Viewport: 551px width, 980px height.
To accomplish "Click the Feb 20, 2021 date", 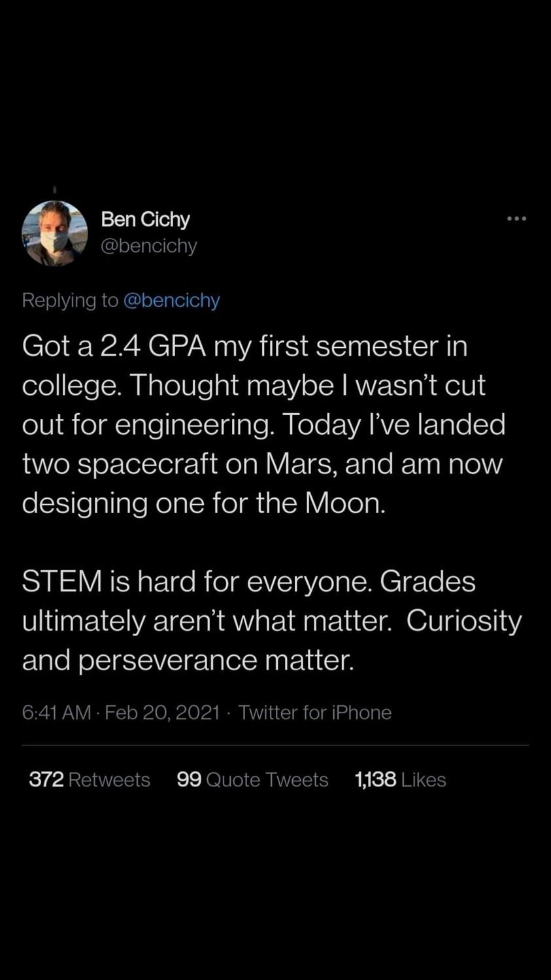I will pos(162,712).
